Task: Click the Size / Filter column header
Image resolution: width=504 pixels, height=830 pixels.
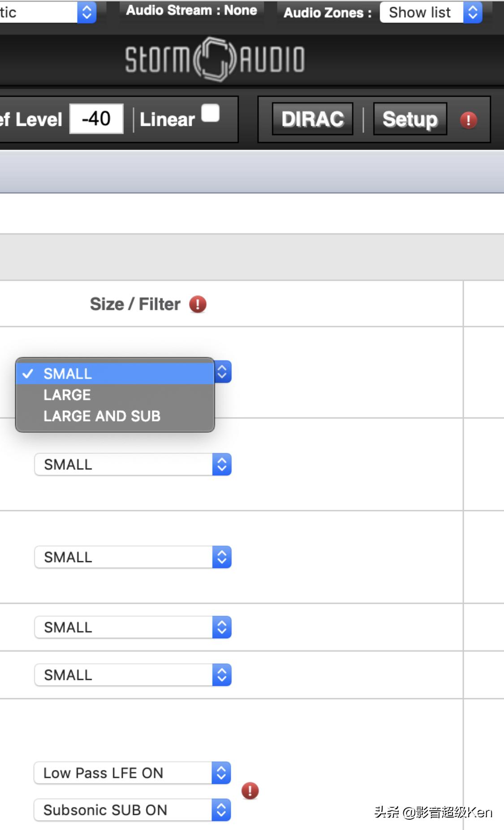Action: pos(135,305)
